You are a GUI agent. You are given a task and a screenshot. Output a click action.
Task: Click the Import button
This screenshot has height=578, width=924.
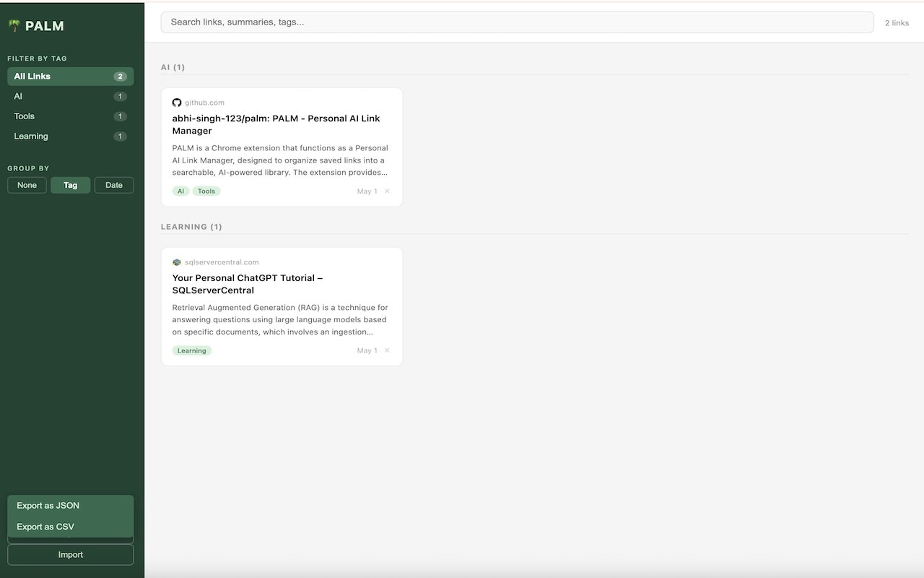[70, 555]
